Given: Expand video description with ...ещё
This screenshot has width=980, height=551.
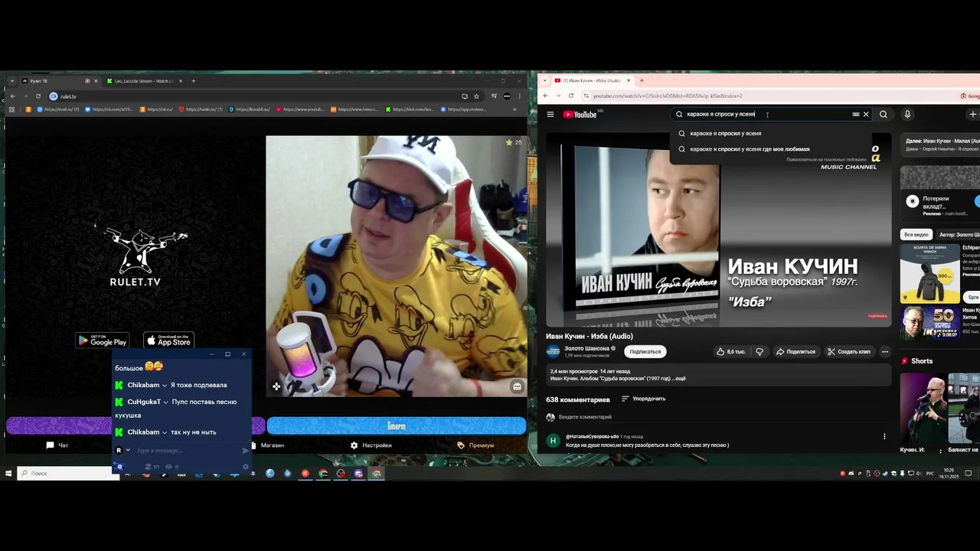Looking at the screenshot, I should (679, 379).
